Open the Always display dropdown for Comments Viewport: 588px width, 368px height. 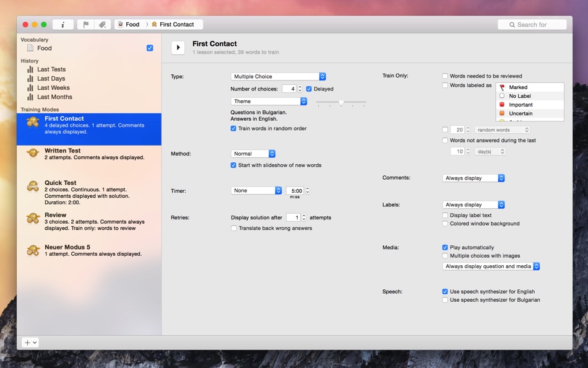click(473, 178)
